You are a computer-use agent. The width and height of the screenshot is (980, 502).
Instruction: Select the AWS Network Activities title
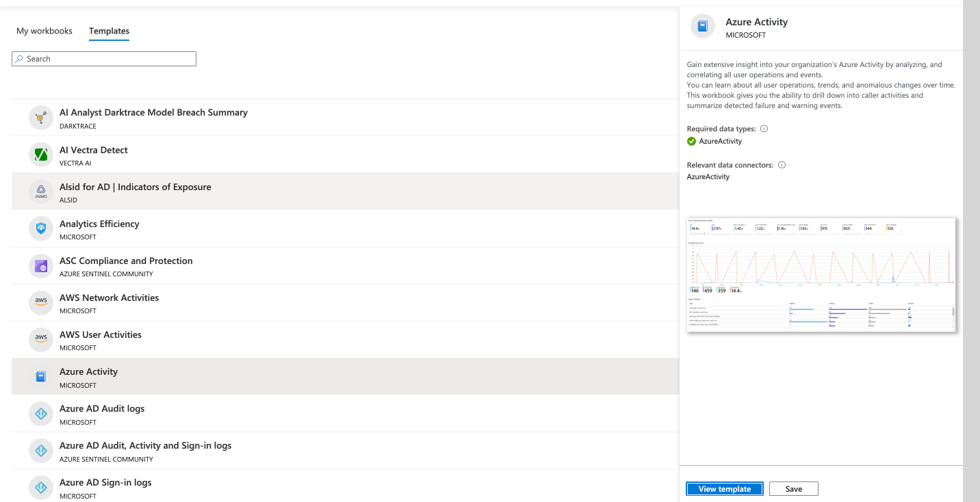pyautogui.click(x=109, y=298)
